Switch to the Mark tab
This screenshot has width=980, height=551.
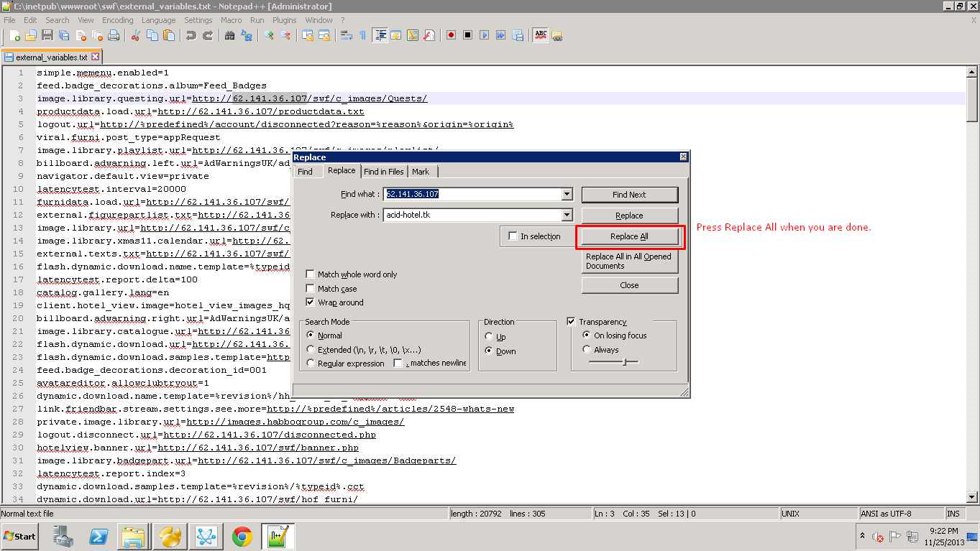(421, 172)
